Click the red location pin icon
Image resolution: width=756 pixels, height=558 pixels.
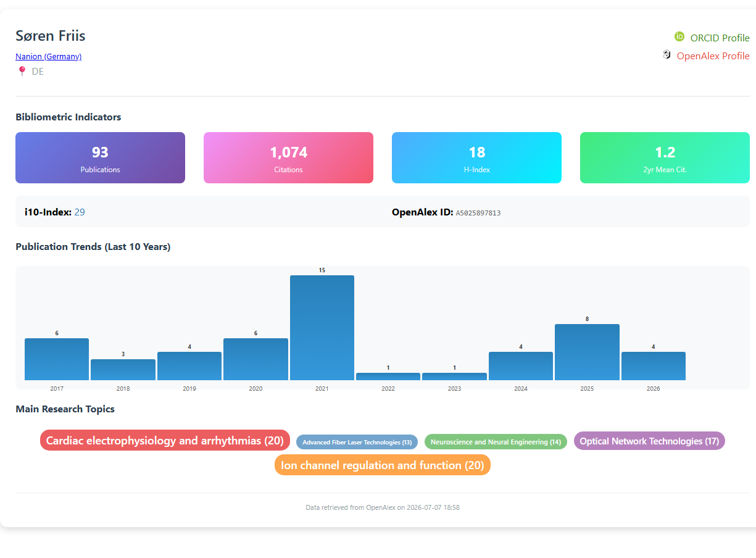(22, 71)
